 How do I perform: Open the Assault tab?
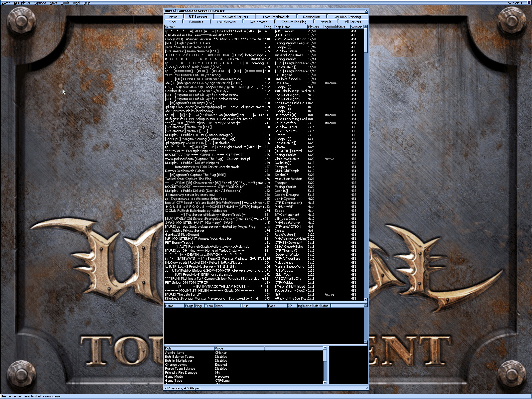coord(326,22)
